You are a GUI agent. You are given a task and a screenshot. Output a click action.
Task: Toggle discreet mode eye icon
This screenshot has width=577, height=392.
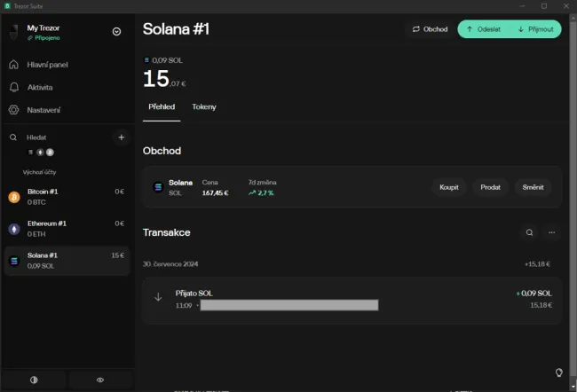tap(100, 380)
